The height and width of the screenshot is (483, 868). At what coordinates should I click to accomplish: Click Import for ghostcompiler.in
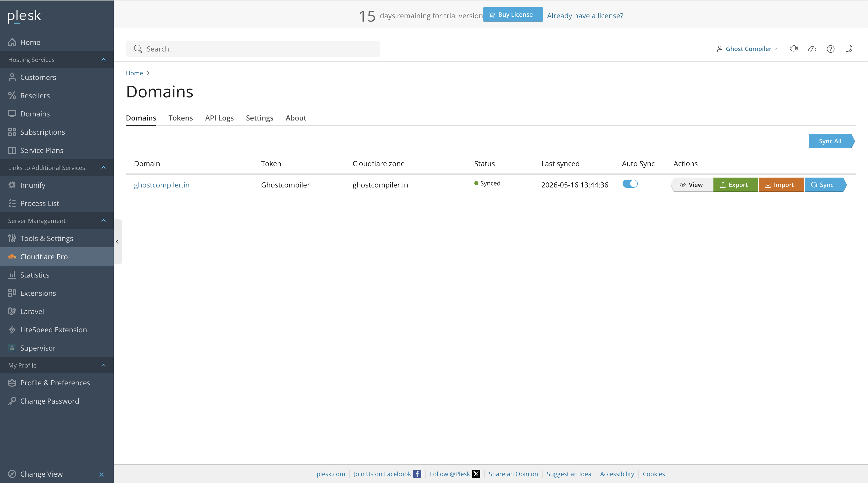(x=781, y=185)
